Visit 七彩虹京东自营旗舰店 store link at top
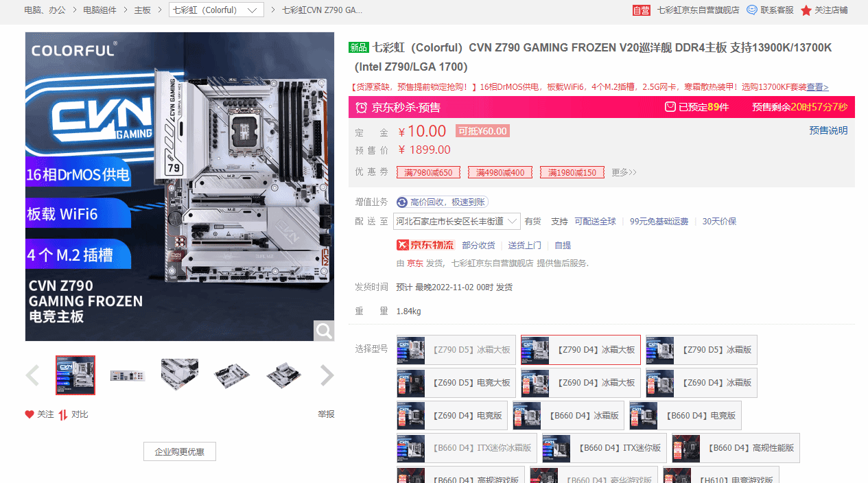 pyautogui.click(x=699, y=10)
